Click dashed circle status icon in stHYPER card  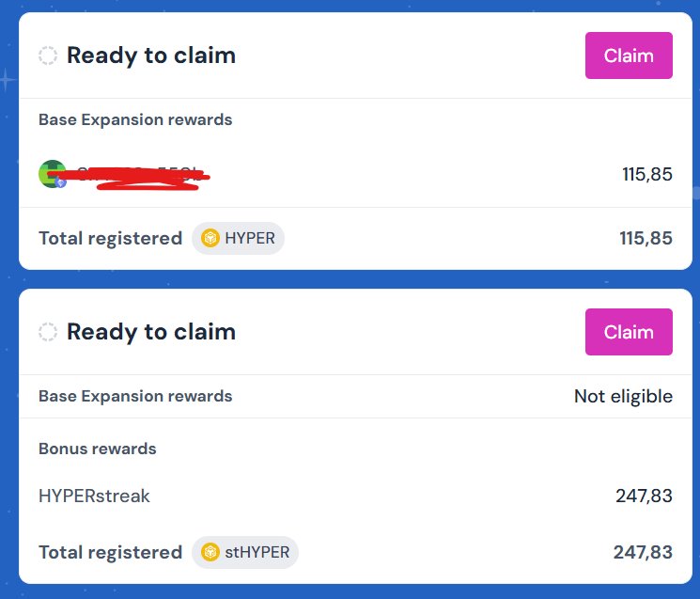[x=48, y=332]
